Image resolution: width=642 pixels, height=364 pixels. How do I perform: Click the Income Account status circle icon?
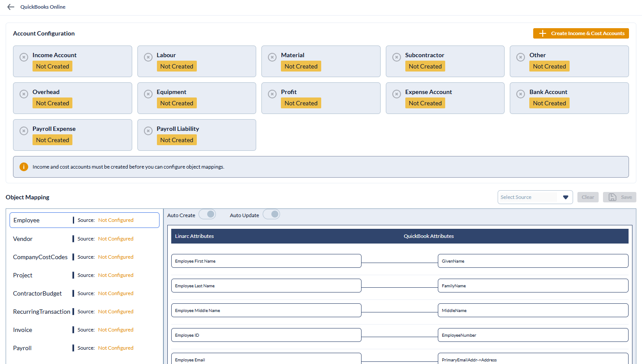pos(24,57)
